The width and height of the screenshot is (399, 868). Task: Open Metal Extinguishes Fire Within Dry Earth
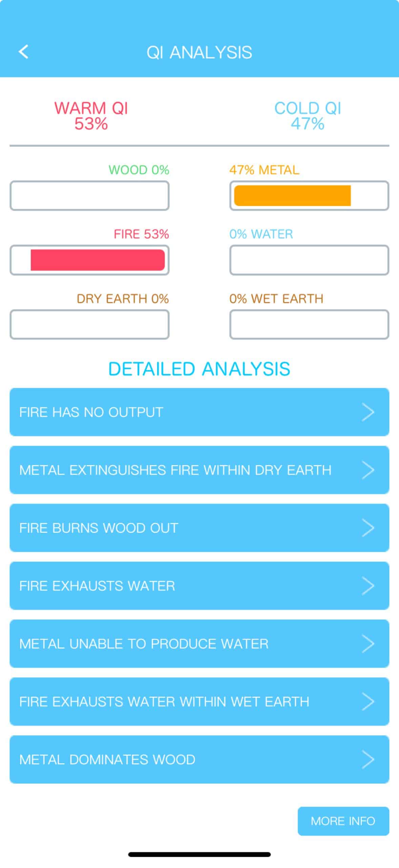[x=175, y=470]
